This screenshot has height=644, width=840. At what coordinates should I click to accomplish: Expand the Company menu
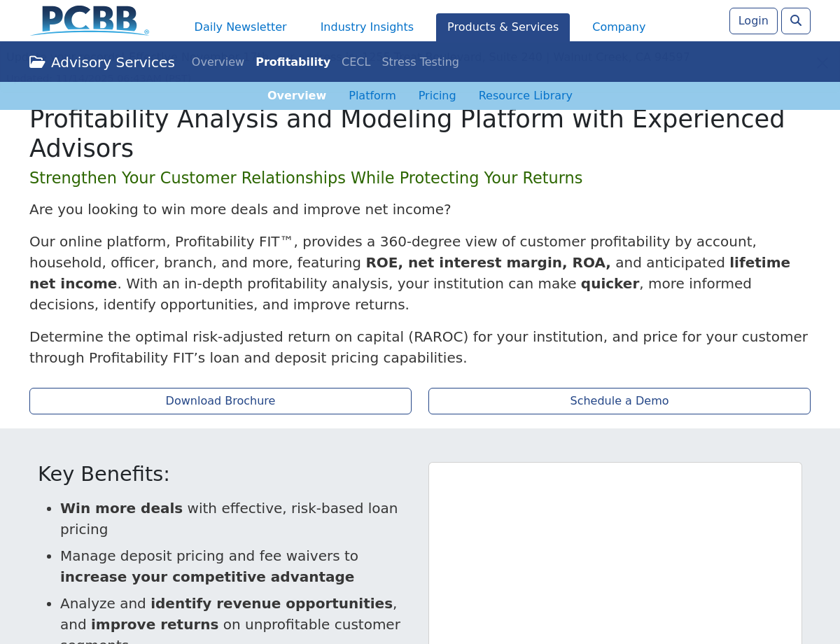click(619, 27)
